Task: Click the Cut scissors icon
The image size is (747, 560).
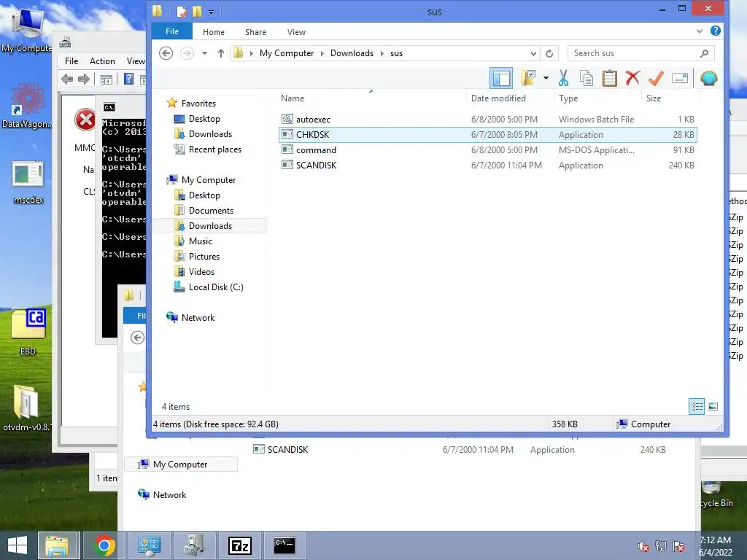Action: [564, 78]
